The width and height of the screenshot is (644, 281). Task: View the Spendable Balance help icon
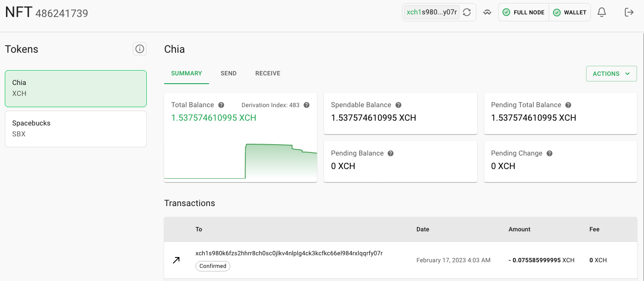coord(398,105)
